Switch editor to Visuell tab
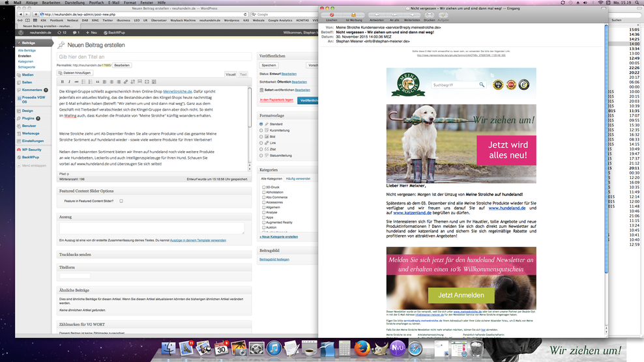The height and width of the screenshot is (362, 644). pyautogui.click(x=230, y=74)
